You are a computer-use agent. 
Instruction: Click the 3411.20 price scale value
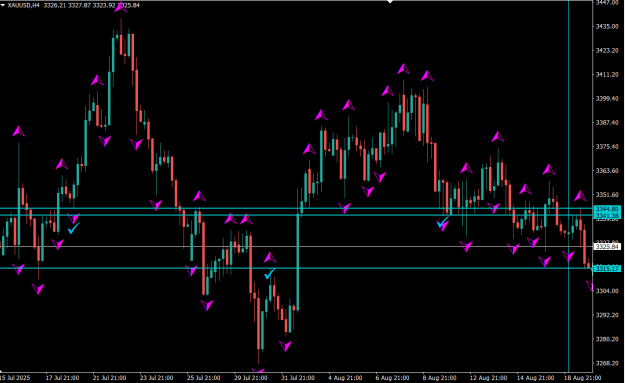coord(607,75)
